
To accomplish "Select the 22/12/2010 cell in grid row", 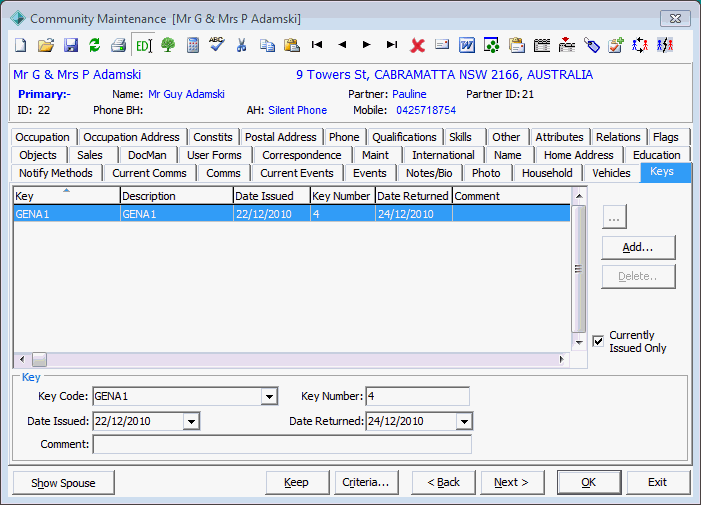I will (x=271, y=214).
